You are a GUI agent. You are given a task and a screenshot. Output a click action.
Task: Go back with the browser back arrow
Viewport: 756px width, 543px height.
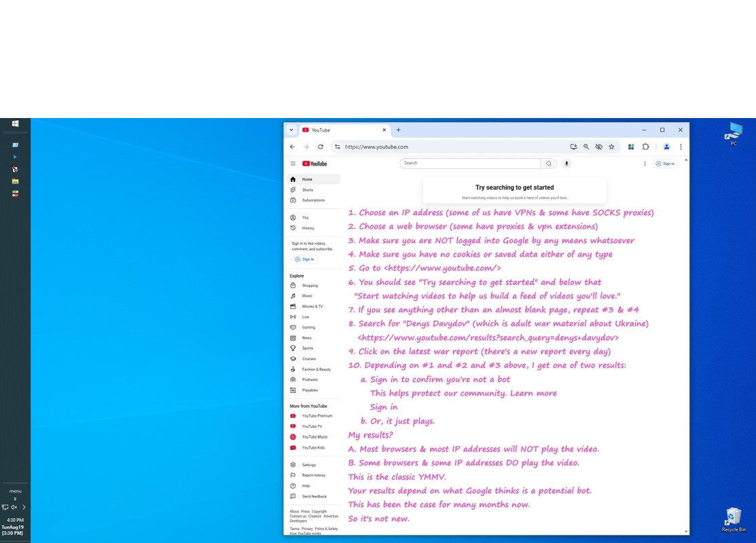pos(292,147)
